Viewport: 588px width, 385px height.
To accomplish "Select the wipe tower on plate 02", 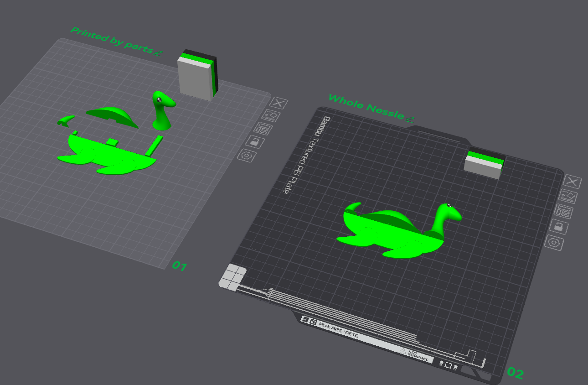I will [484, 163].
